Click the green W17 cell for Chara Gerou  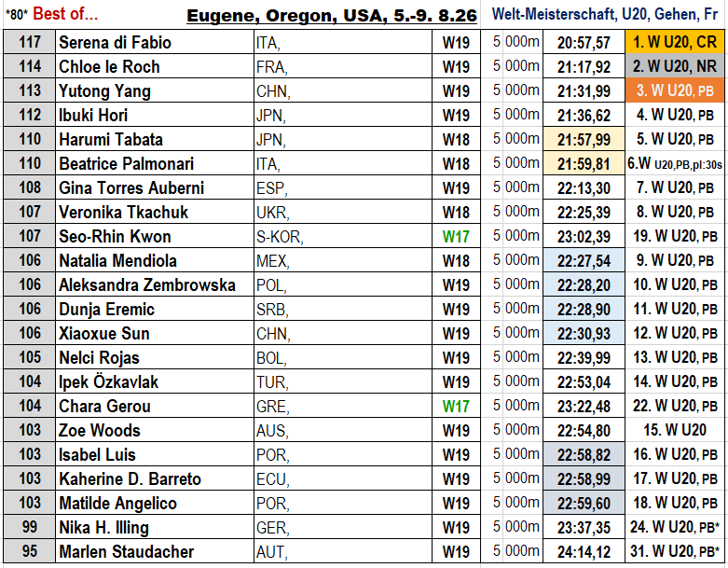pos(456,406)
